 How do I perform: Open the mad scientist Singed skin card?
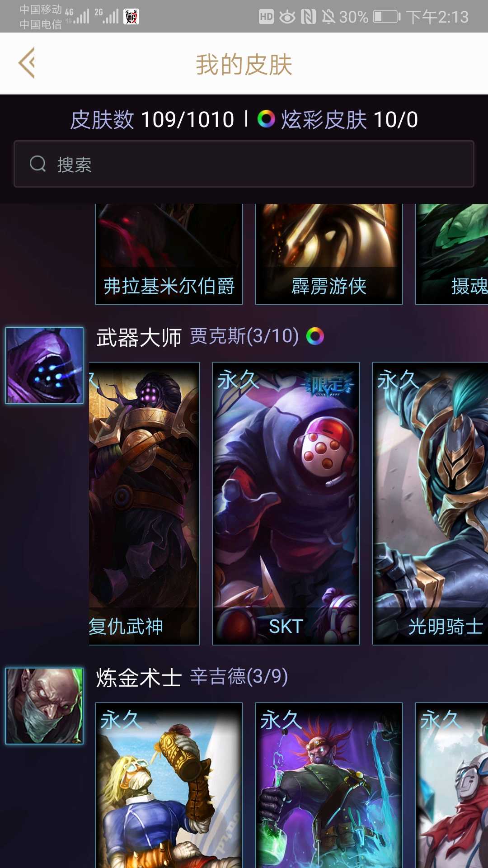tap(329, 785)
